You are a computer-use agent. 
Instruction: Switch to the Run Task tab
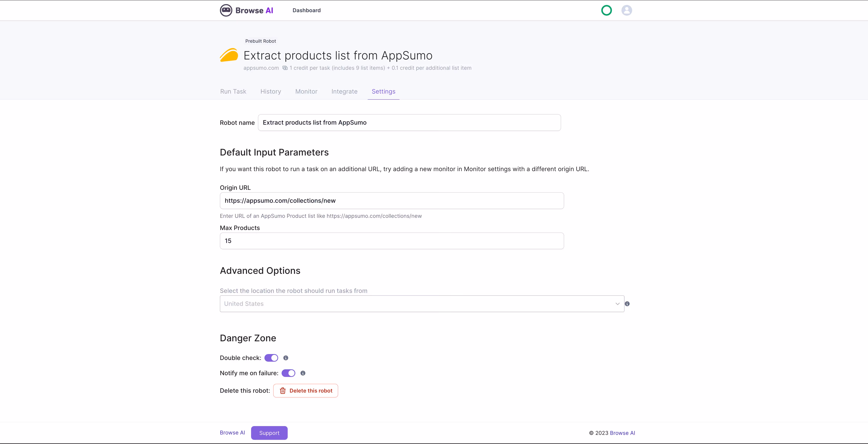(x=233, y=91)
